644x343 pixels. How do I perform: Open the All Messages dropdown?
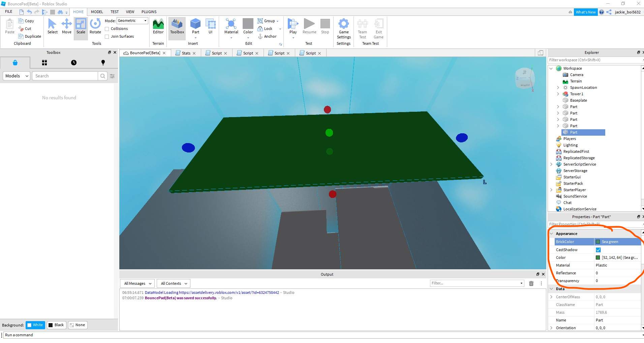pos(137,283)
